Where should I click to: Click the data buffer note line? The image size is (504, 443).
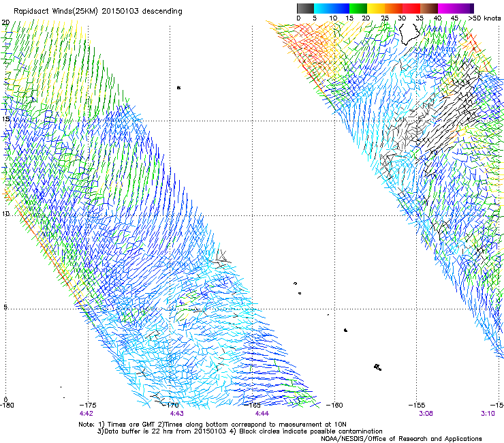pyautogui.click(x=240, y=431)
